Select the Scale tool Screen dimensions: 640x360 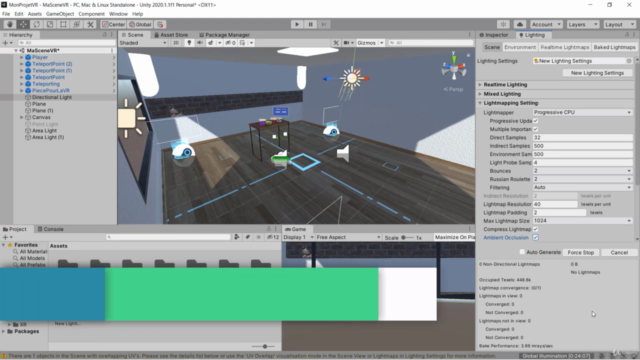[x=50, y=24]
